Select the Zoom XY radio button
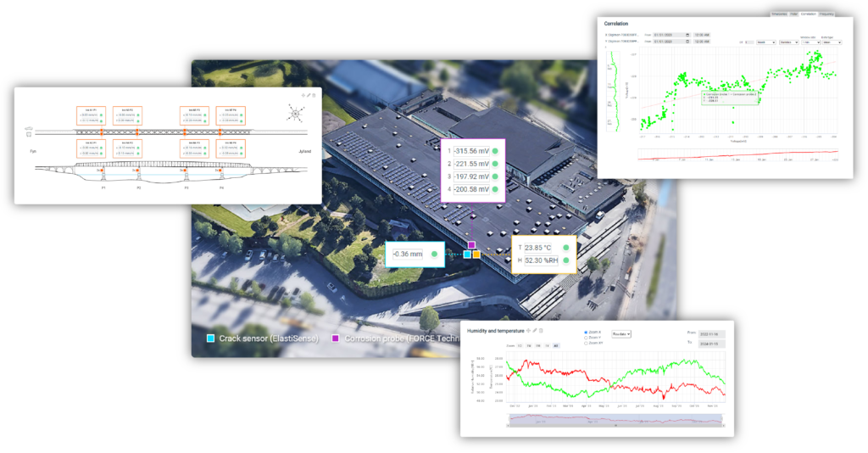The height and width of the screenshot is (453, 868). click(587, 342)
